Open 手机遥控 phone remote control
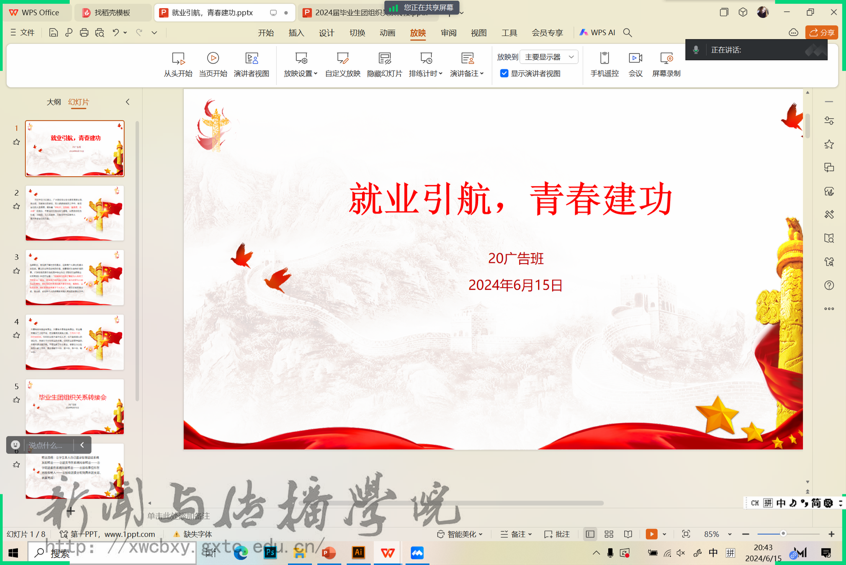Screen dimensions: 846x565 coord(604,64)
